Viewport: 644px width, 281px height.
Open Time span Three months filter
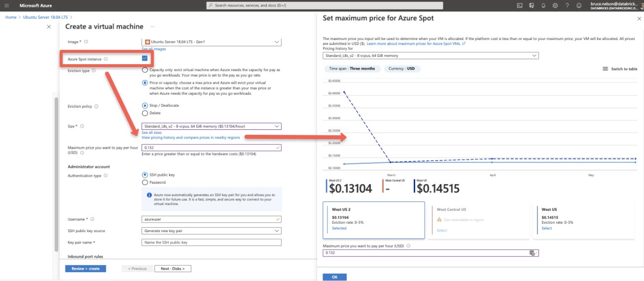coord(352,69)
